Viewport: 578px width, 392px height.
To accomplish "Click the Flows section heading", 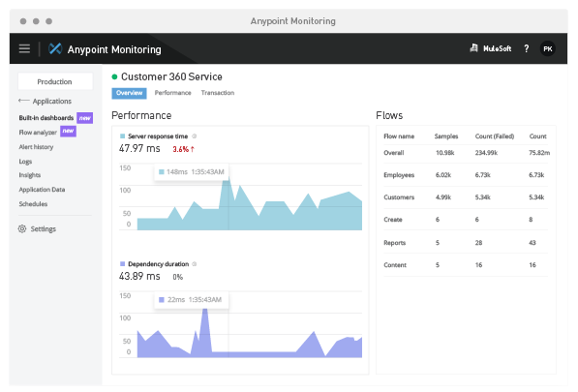I will (389, 116).
